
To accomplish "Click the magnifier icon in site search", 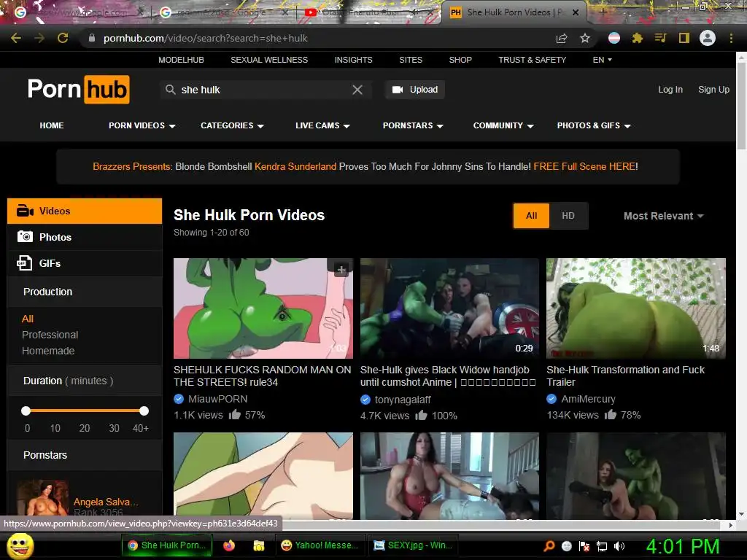I will point(170,90).
